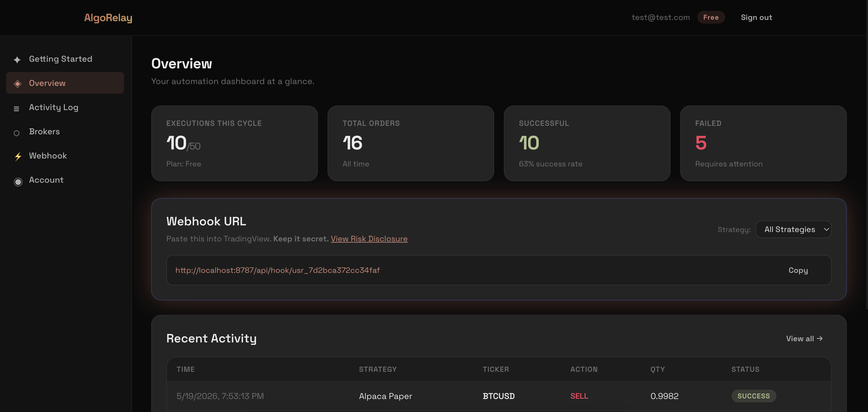
Task: Click View all recent activity
Action: point(804,338)
